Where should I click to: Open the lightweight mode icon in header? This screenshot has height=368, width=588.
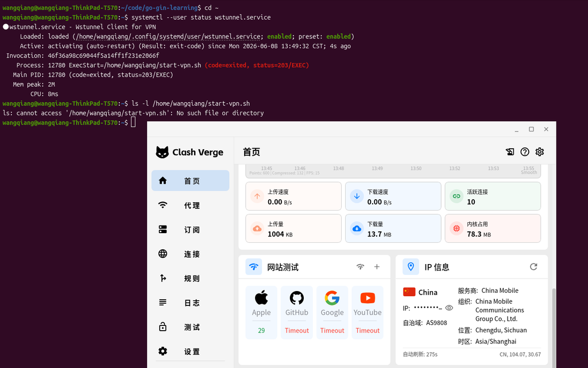point(510,152)
